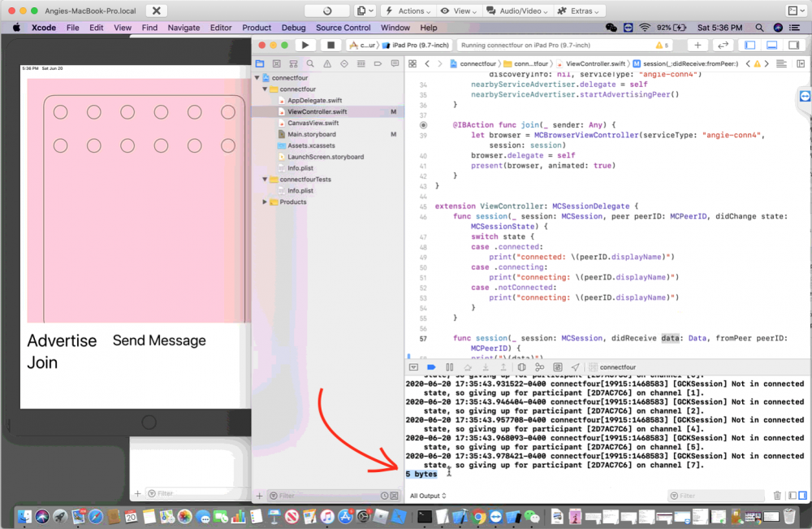Click the Library plus button in toolbar
Image resolution: width=812 pixels, height=529 pixels.
pyautogui.click(x=698, y=46)
